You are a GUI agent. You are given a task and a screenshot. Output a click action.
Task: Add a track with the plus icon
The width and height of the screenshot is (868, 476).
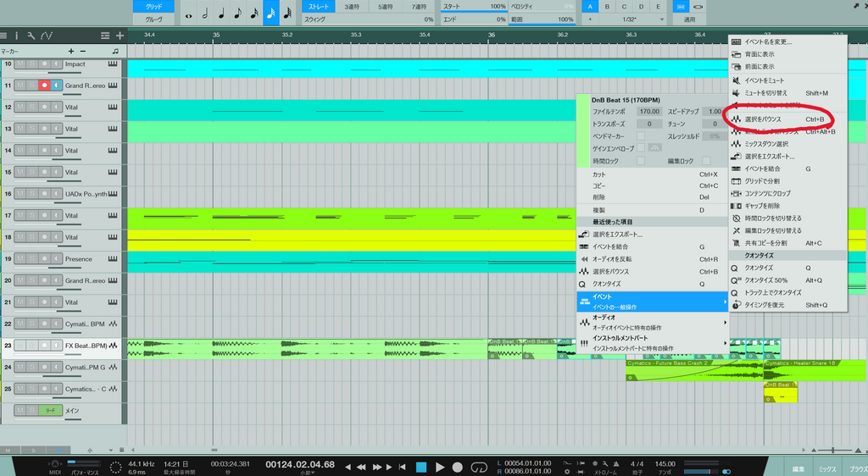120,36
